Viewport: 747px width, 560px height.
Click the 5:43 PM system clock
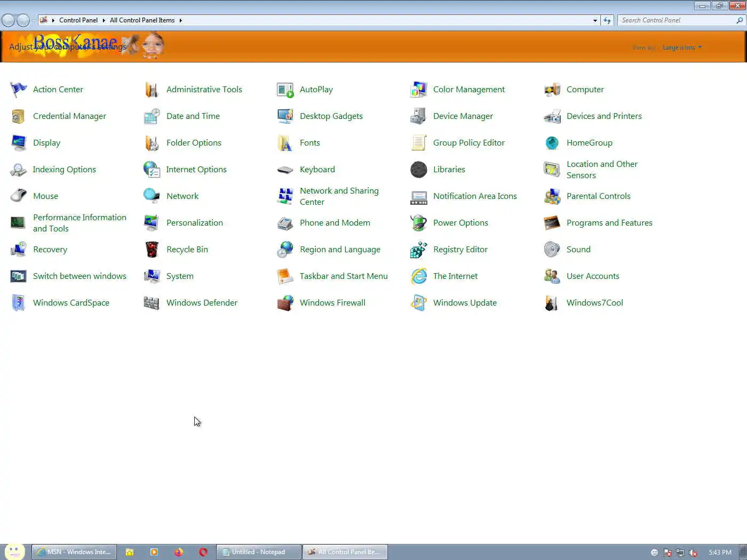[x=720, y=553]
